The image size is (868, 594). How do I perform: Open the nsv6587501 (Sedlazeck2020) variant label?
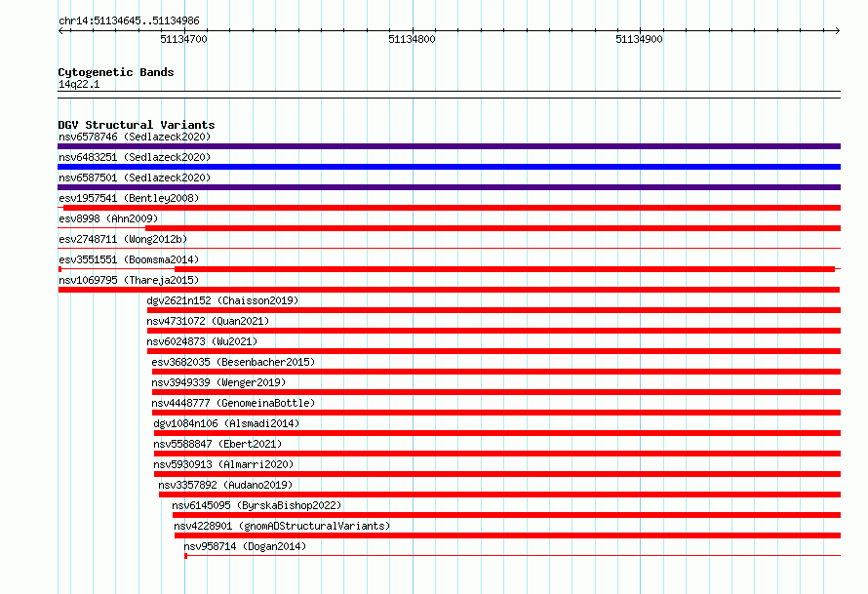click(135, 178)
